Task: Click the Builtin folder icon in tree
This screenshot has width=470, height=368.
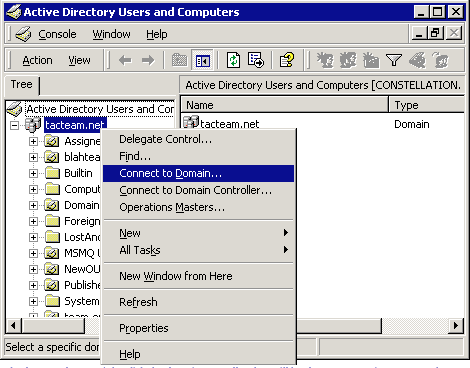Action: pos(52,173)
